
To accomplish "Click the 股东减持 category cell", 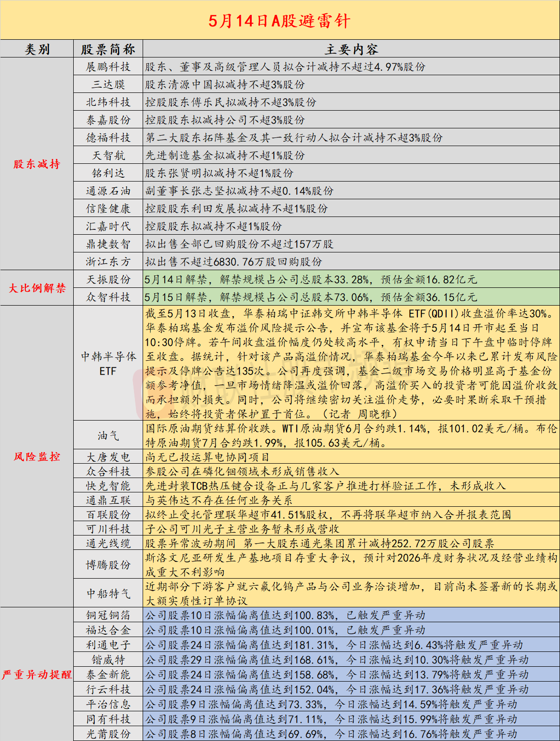I will (37, 164).
